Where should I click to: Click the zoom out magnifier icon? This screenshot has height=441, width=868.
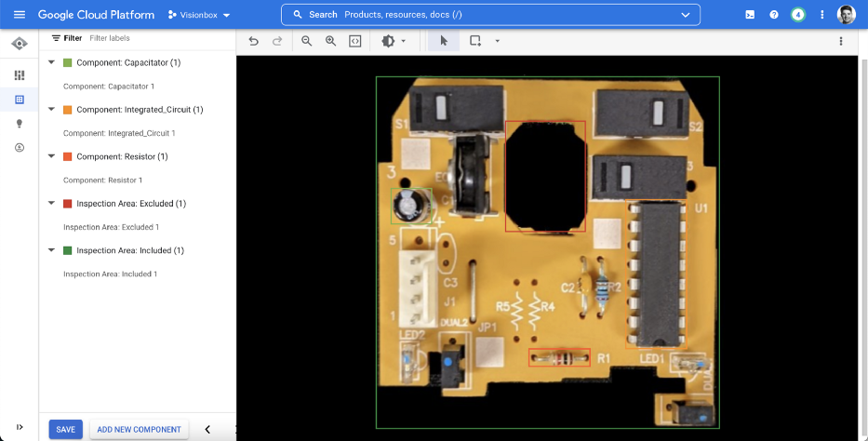pos(307,41)
